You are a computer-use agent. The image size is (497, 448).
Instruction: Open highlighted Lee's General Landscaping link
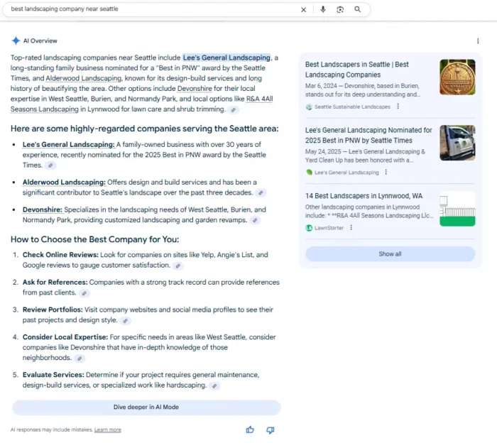tap(226, 58)
